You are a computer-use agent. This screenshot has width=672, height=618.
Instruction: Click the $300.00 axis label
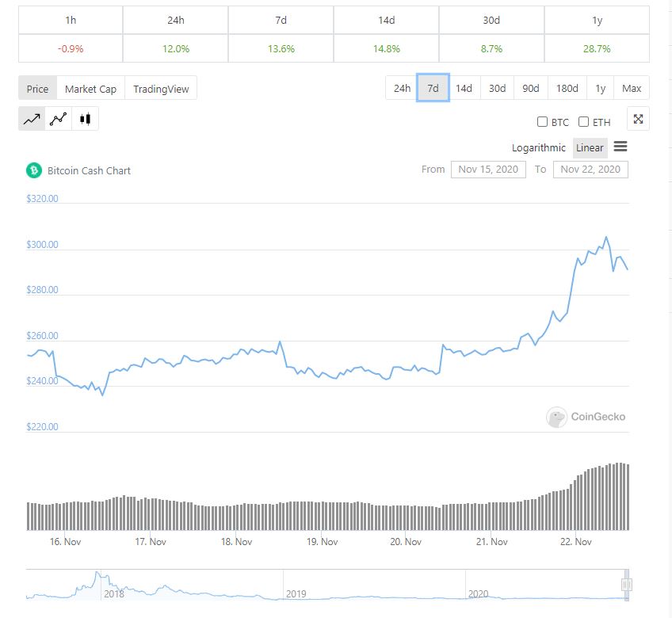[42, 244]
